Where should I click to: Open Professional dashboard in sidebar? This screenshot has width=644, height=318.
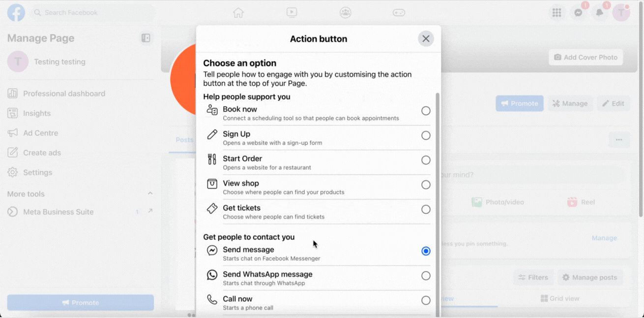(x=64, y=94)
